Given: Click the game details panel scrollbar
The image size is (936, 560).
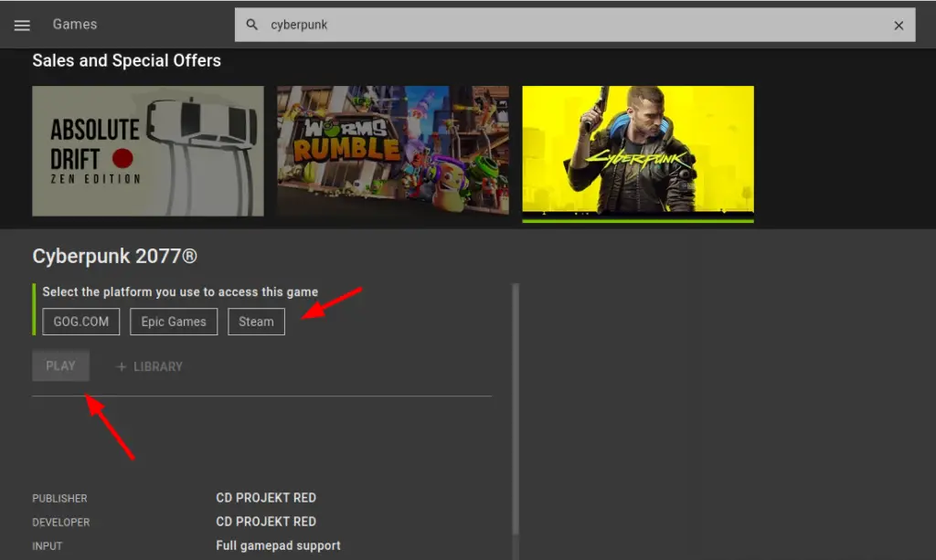Looking at the screenshot, I should (516, 409).
